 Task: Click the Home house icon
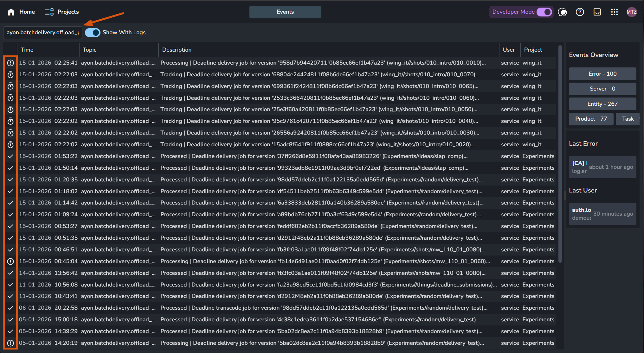click(11, 12)
